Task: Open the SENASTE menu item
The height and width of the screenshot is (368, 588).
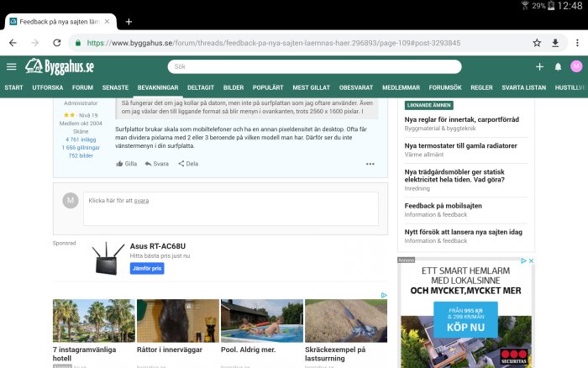Action: point(116,87)
